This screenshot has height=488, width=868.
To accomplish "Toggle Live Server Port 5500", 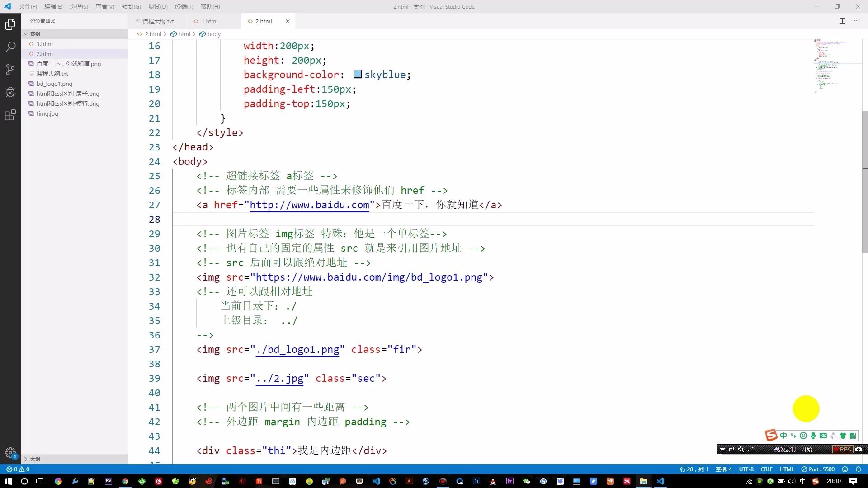I will coord(818,469).
